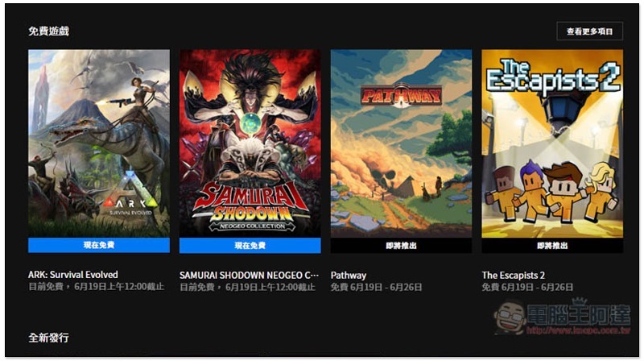Image resolution: width=644 pixels, height=361 pixels.
Task: Click the blue 現在免費 banner under ARK
Action: 98,245
